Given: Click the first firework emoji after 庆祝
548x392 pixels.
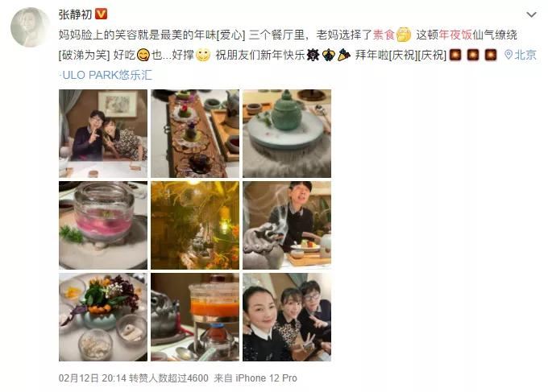Looking at the screenshot, I should (455, 55).
